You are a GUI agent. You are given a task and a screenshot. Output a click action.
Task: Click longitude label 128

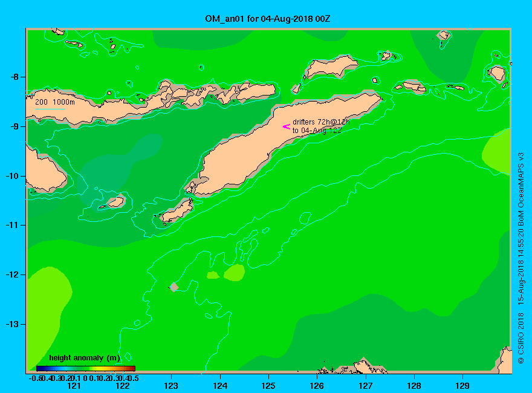tap(414, 386)
